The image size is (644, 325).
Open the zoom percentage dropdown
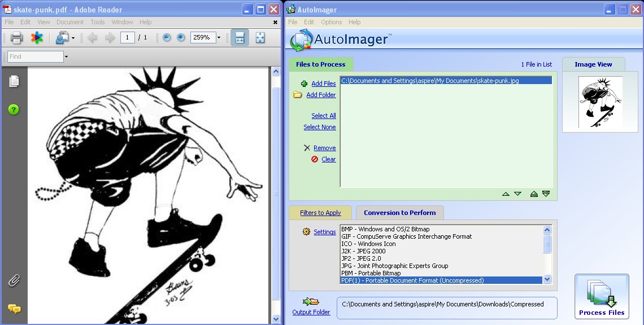tap(219, 38)
